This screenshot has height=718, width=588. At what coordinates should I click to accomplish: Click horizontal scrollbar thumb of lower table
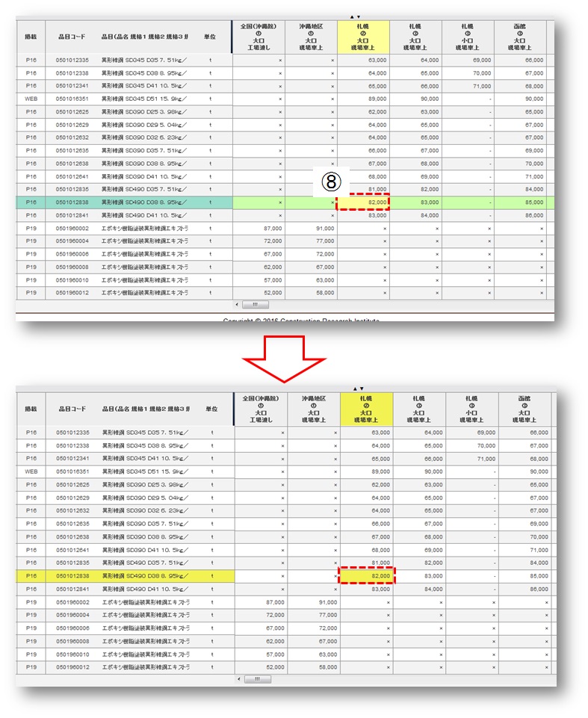click(x=257, y=679)
